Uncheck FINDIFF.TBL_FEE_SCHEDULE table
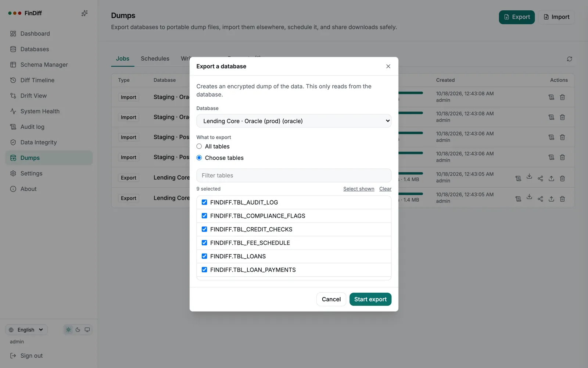Viewport: 588px width, 368px height. (204, 243)
